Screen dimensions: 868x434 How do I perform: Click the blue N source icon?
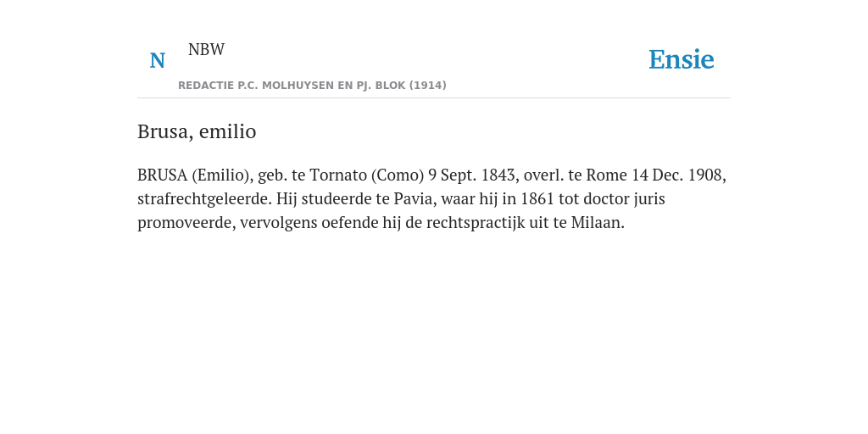point(157,60)
